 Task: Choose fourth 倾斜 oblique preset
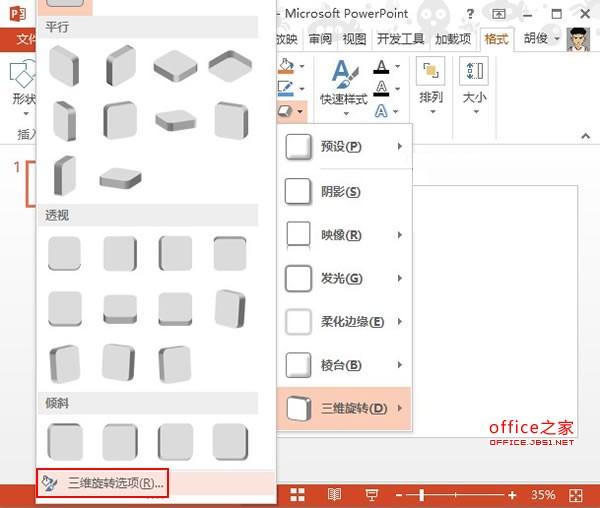point(230,441)
